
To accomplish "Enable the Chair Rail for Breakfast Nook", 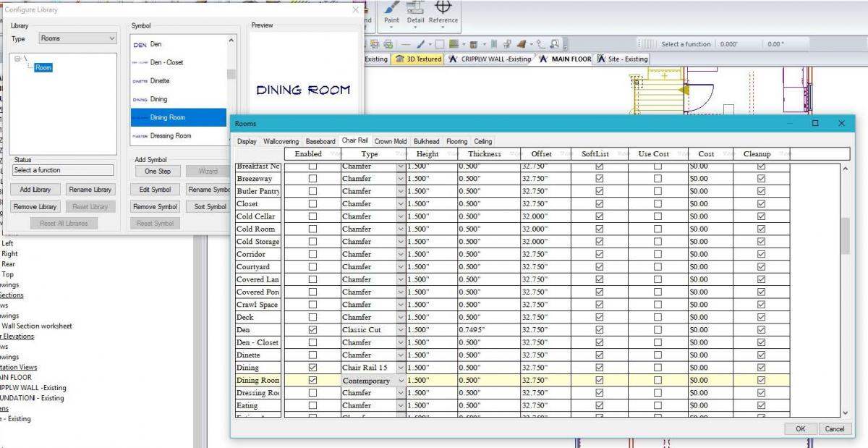I will pyautogui.click(x=311, y=166).
